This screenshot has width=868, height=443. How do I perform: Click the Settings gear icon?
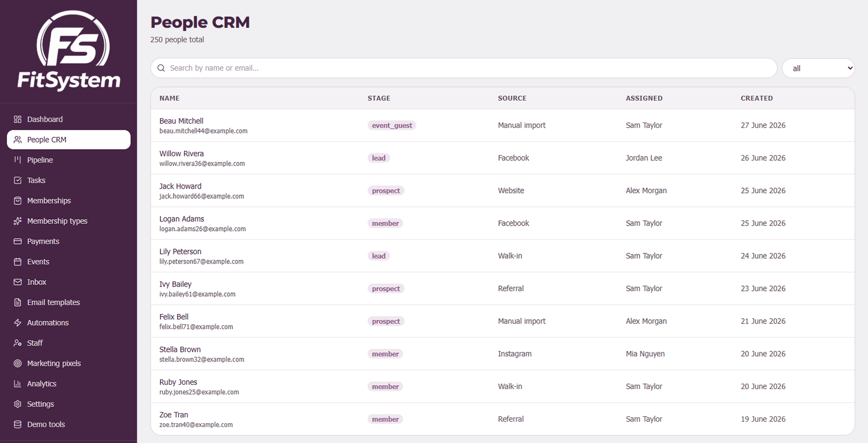pyautogui.click(x=18, y=404)
